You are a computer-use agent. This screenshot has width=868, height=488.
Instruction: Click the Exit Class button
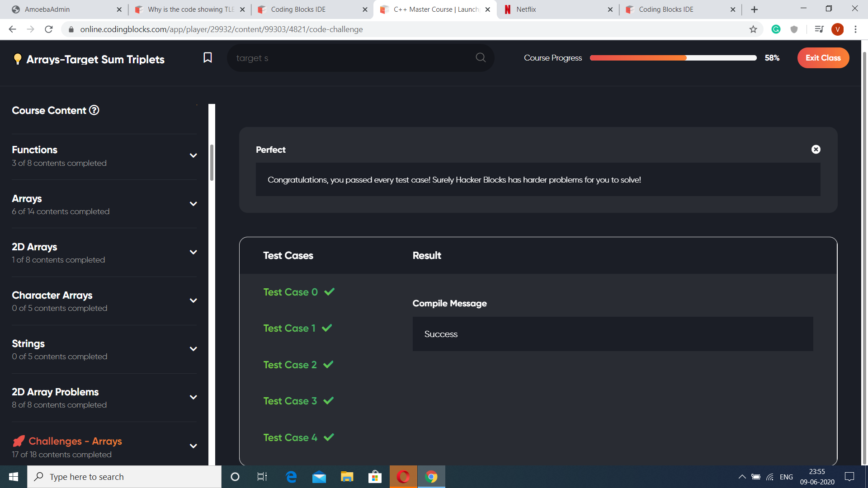[823, 58]
